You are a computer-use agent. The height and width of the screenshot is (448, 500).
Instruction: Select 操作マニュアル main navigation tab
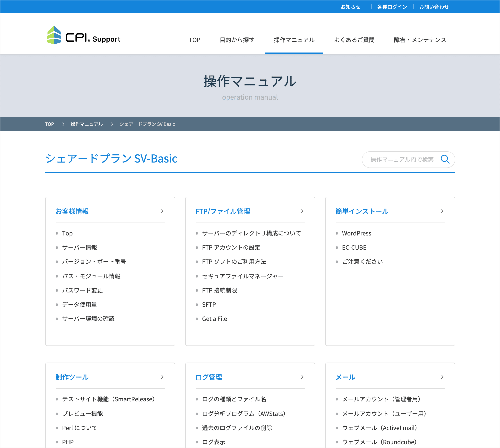tap(294, 40)
